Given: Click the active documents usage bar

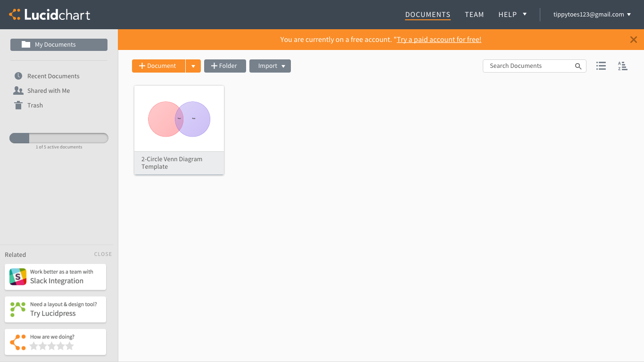Looking at the screenshot, I should 59,138.
